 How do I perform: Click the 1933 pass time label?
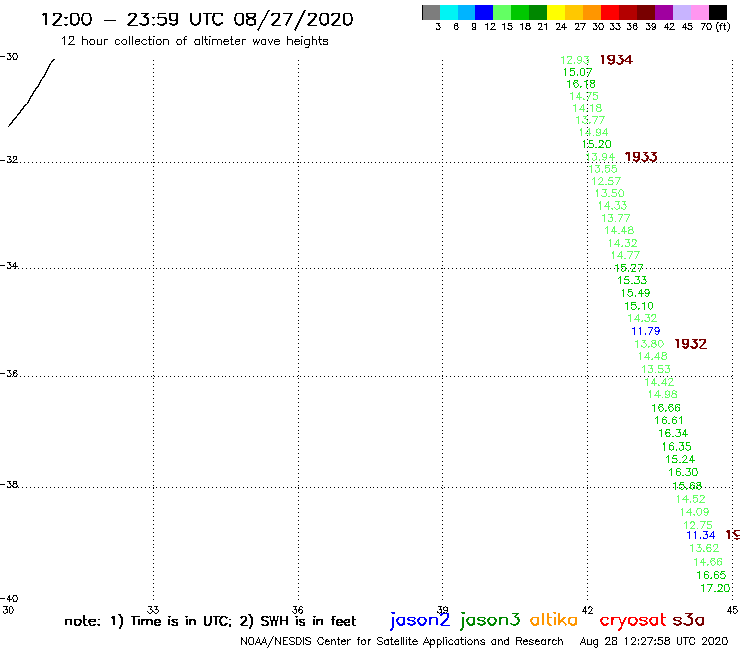[x=640, y=157]
